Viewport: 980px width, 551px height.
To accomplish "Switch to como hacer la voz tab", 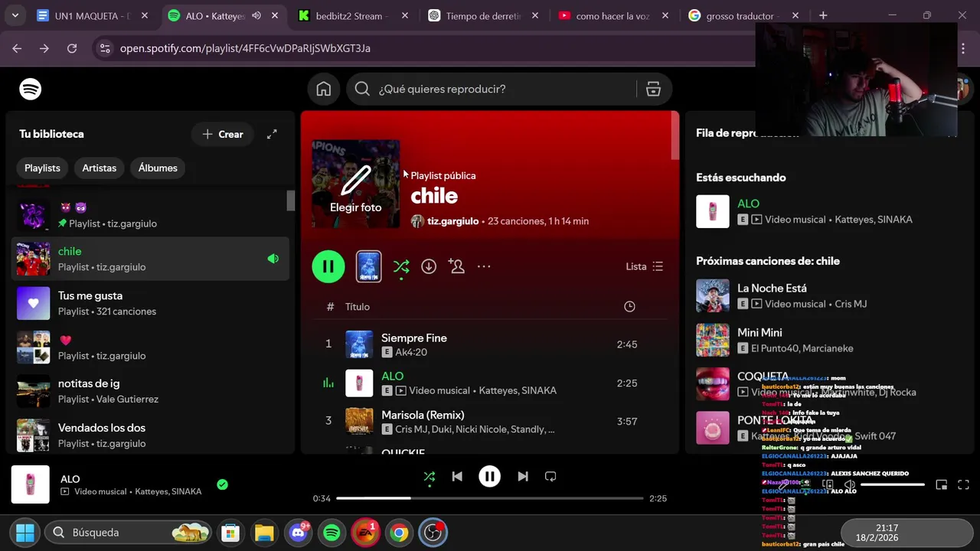I will [x=612, y=15].
